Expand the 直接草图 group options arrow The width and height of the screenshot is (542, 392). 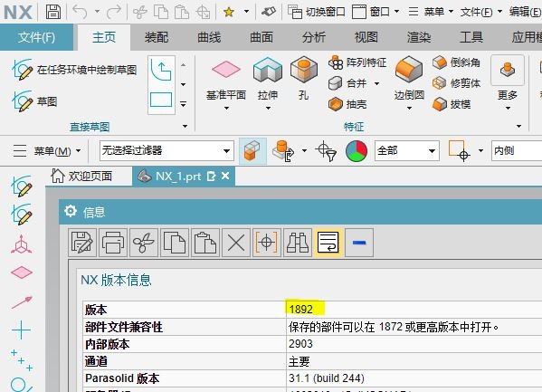click(185, 126)
